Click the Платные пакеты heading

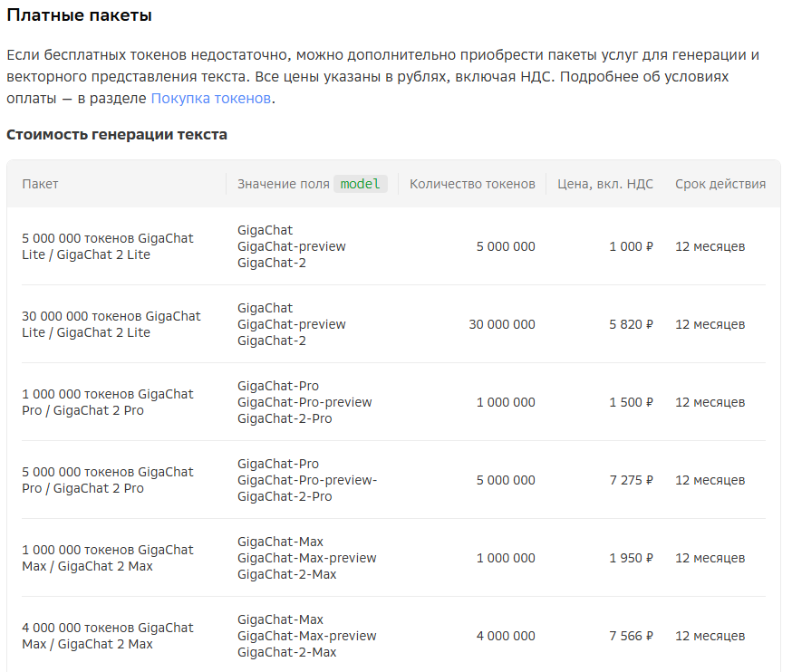tap(80, 15)
